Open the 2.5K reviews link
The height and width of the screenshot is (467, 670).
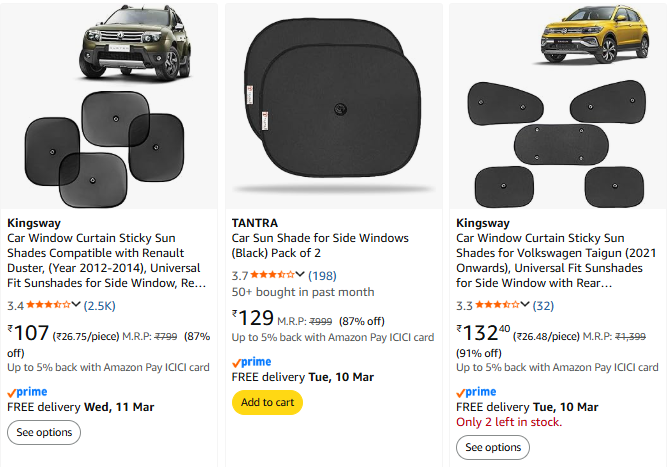(100, 305)
